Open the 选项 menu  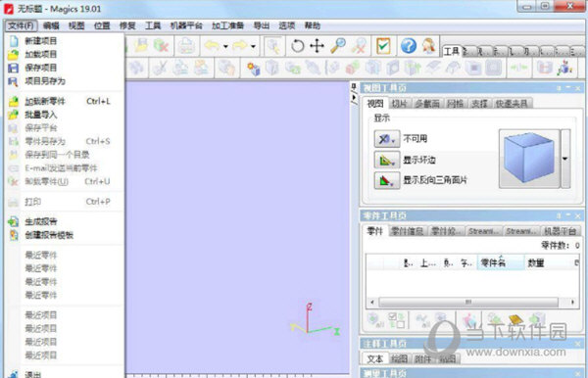tap(287, 25)
